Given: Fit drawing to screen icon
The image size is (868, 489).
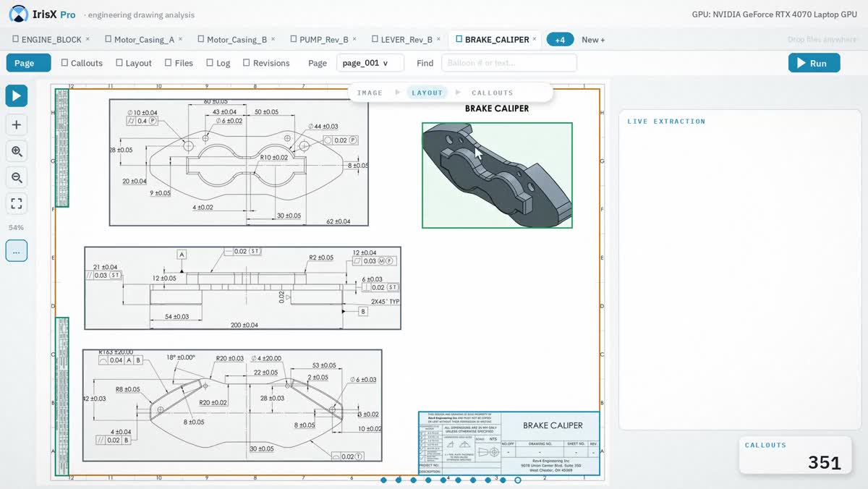Looking at the screenshot, I should (17, 203).
